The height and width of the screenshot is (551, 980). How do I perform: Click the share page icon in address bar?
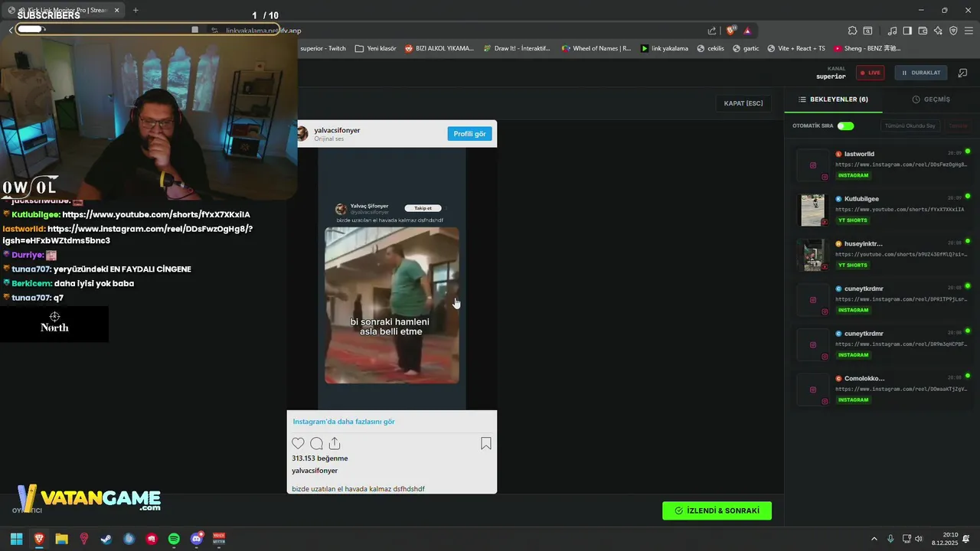(712, 31)
